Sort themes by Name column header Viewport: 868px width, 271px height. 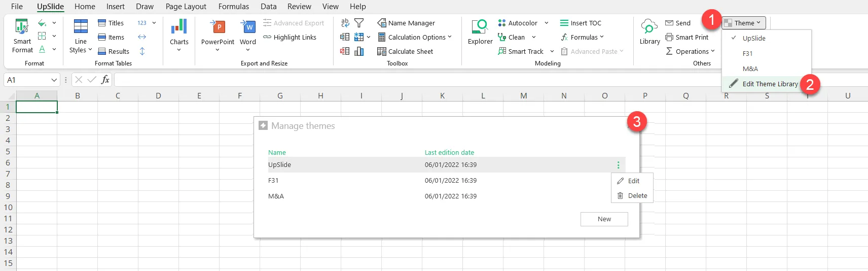[277, 152]
